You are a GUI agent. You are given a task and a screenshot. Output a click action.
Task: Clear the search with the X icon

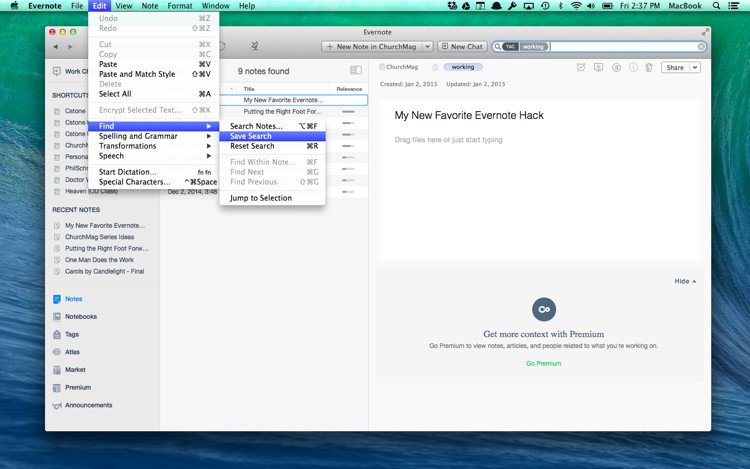click(x=701, y=47)
